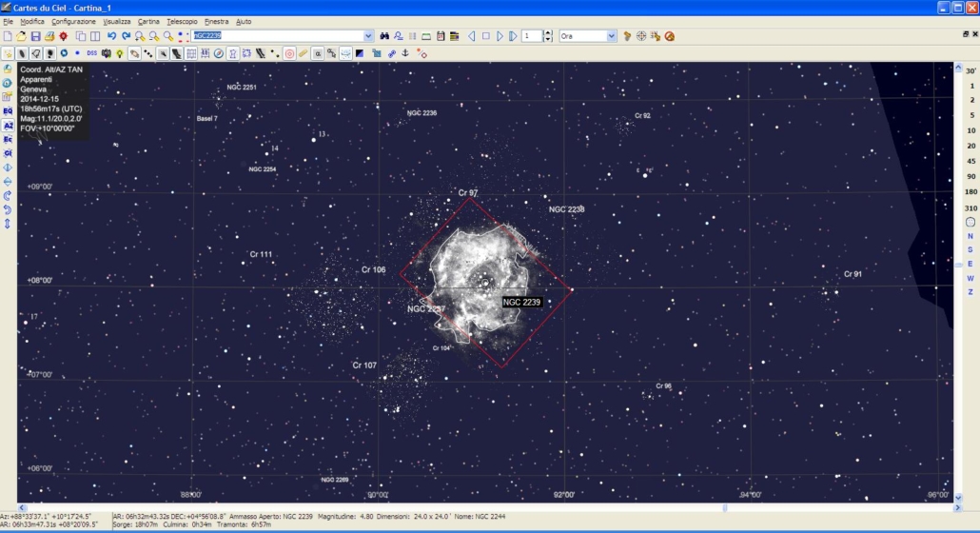The height and width of the screenshot is (533, 980).
Task: Select the Ec ecliptic coordinates icon
Action: 8,140
